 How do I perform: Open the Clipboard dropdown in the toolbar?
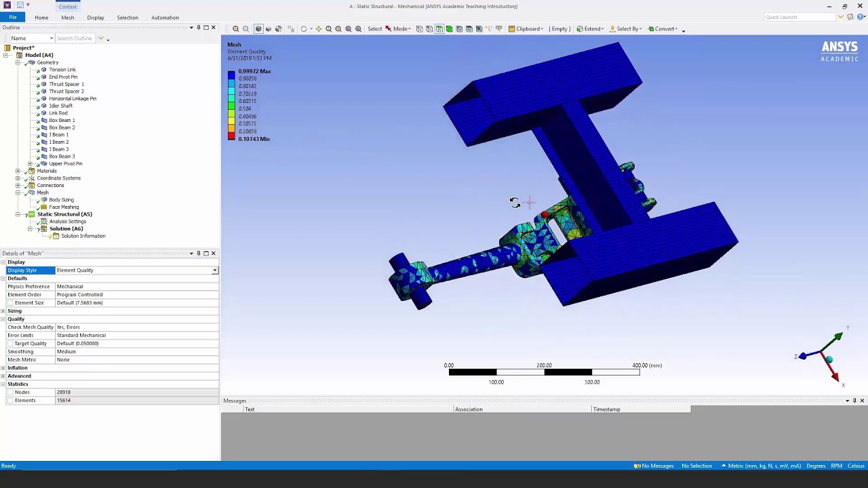(526, 29)
